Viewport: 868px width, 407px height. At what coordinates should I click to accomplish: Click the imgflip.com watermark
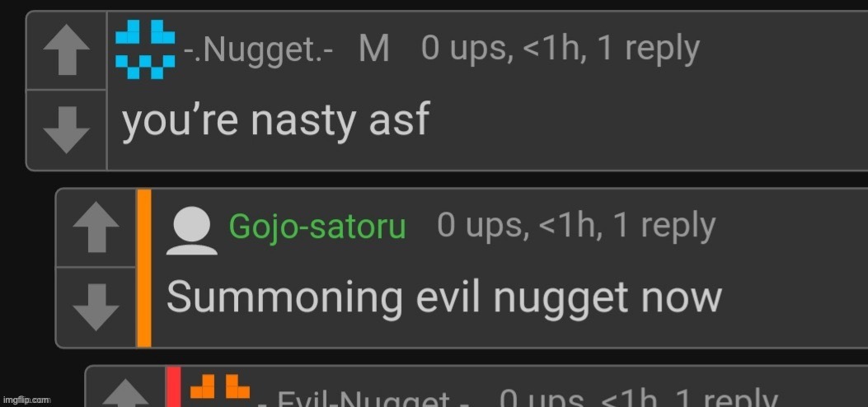click(26, 400)
